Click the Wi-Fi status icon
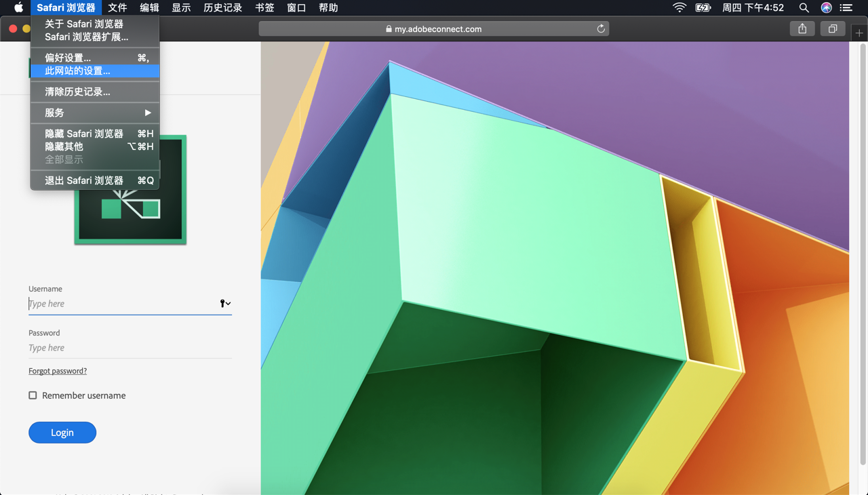Viewport: 868px width, 495px height. pyautogui.click(x=679, y=7)
